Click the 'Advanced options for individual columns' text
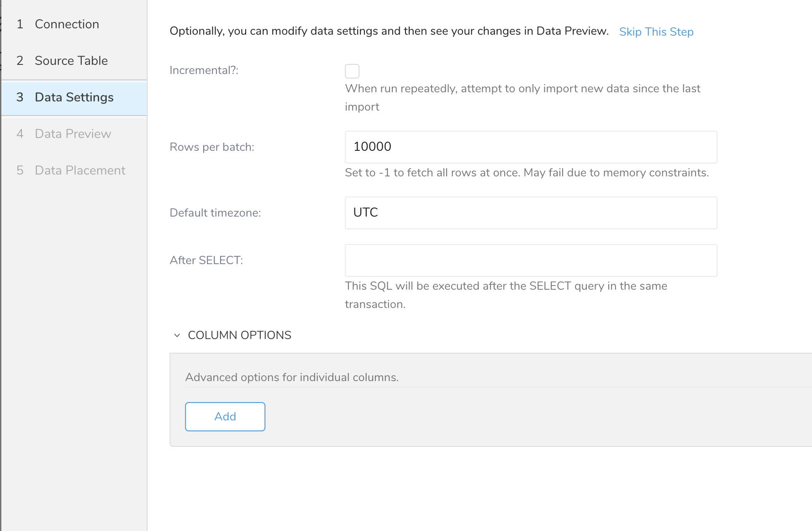This screenshot has width=812, height=531. (x=292, y=377)
